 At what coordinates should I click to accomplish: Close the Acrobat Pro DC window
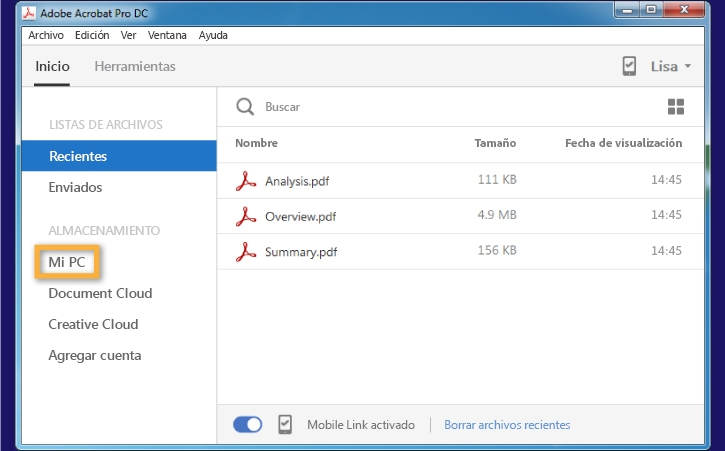(684, 10)
